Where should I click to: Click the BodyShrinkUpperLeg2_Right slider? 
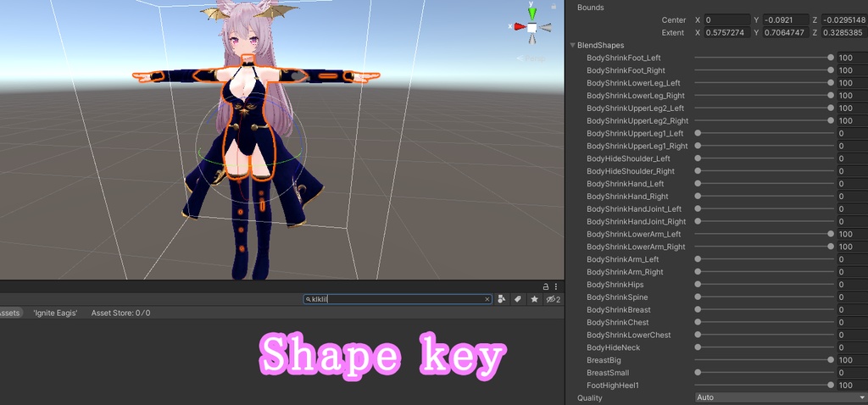tap(764, 120)
